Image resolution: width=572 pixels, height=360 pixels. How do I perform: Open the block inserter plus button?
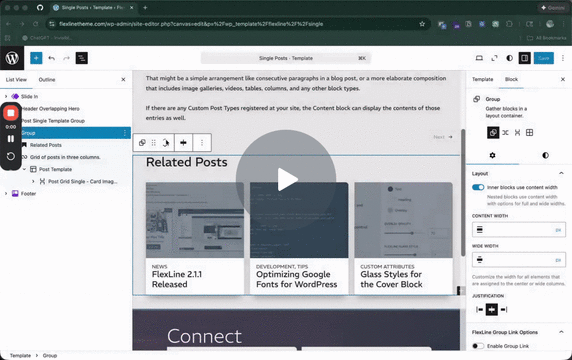point(36,58)
